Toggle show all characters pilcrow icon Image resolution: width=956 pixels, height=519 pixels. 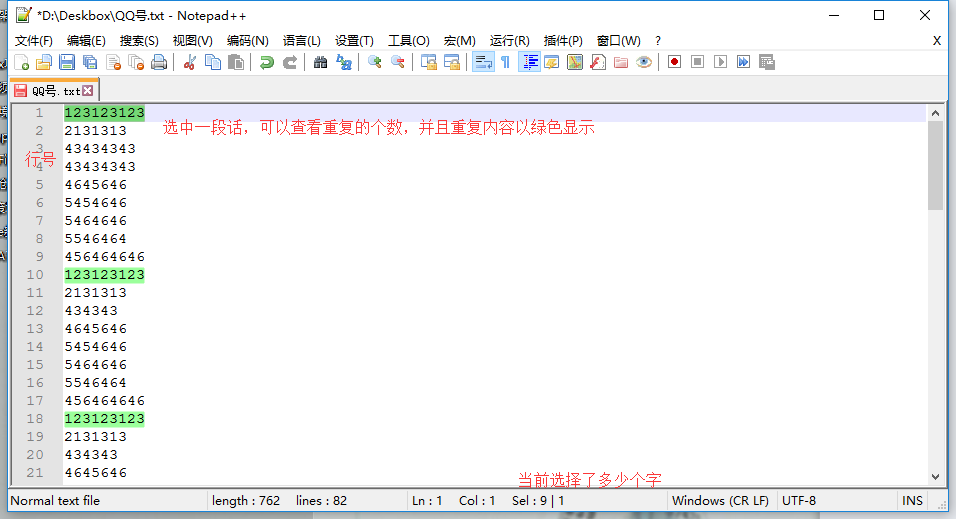click(505, 62)
